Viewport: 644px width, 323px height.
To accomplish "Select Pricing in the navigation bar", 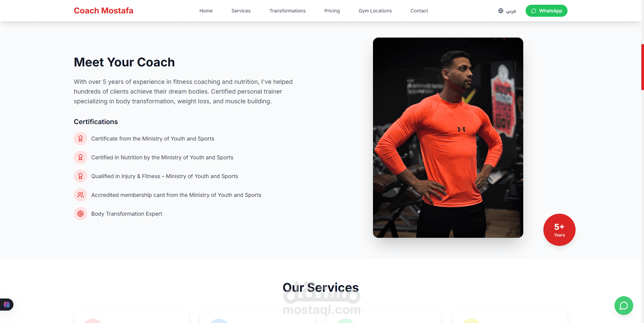I will coord(332,11).
